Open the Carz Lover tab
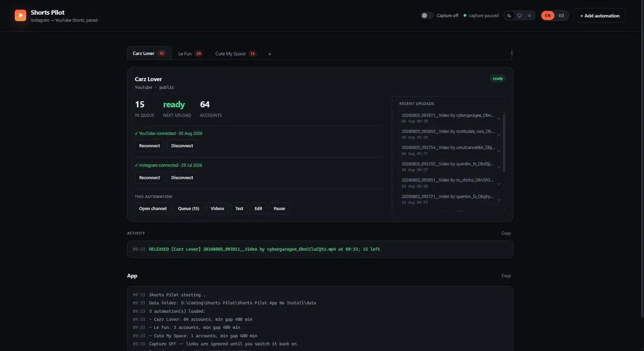This screenshot has height=351, width=644. coord(149,53)
